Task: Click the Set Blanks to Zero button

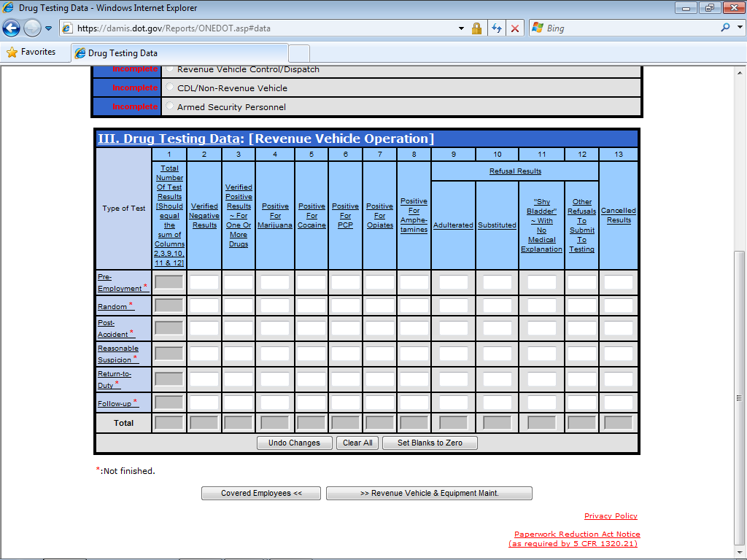Action: click(x=430, y=443)
